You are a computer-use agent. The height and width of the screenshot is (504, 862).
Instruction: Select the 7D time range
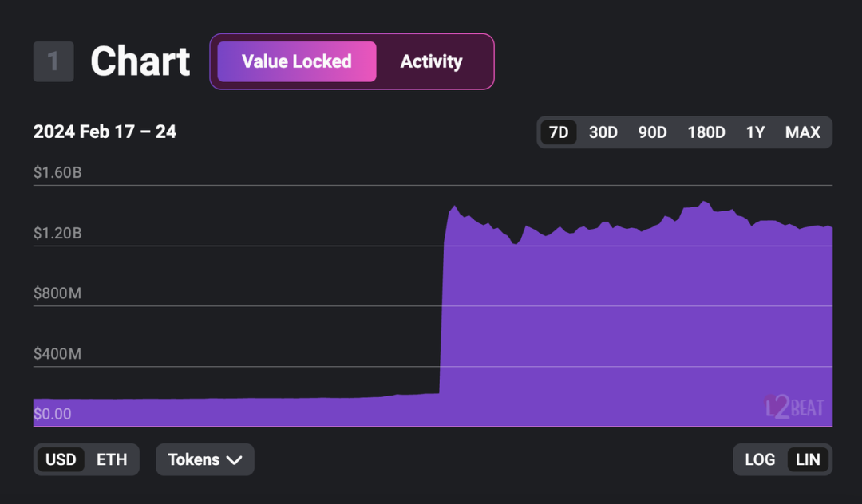tap(559, 132)
